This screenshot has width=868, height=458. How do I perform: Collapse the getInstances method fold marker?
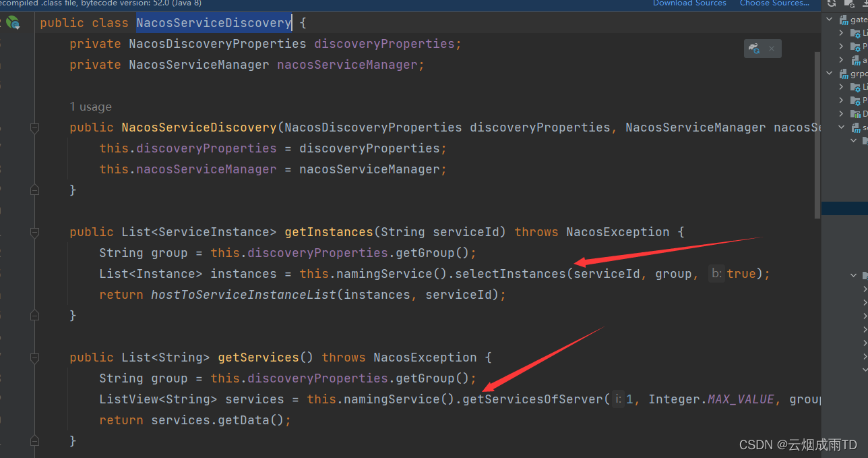point(34,232)
